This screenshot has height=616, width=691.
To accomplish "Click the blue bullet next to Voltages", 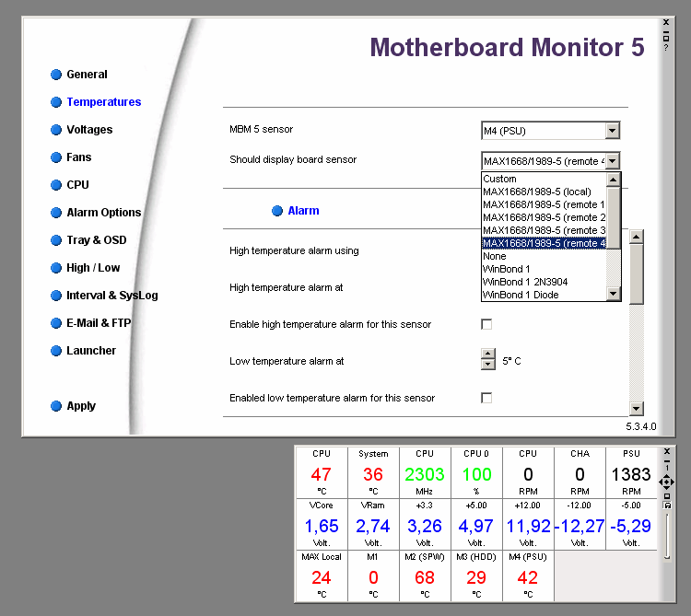I will point(56,130).
